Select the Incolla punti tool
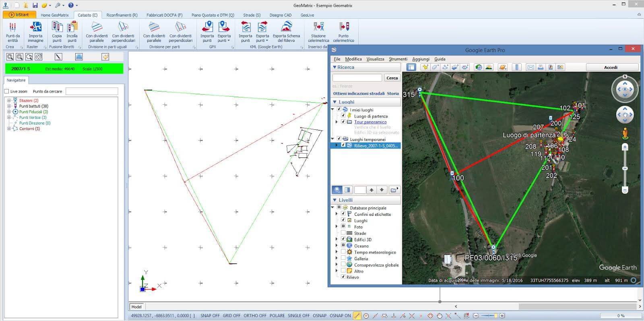The image size is (644, 321). pyautogui.click(x=72, y=32)
